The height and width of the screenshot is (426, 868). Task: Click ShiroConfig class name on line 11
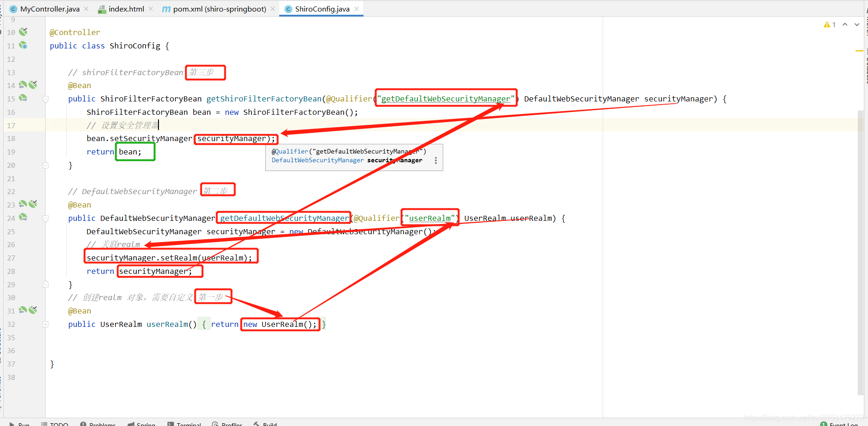pyautogui.click(x=135, y=46)
